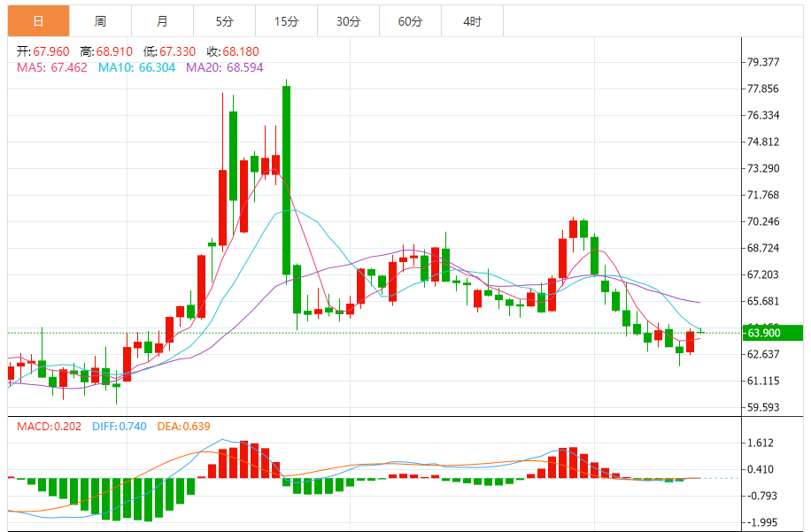
Task: Click the MA10 indicator label
Action: click(137, 68)
